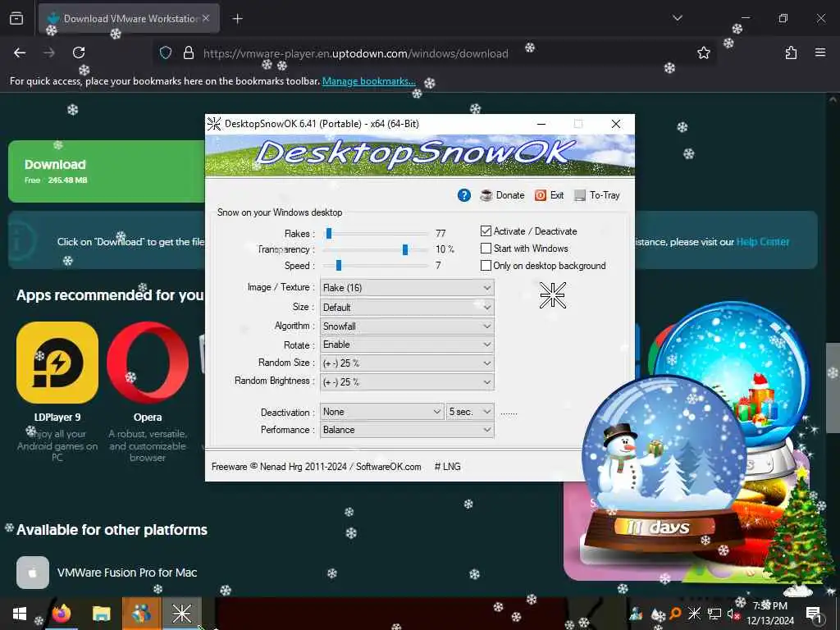Open the Random Size dropdown
Image resolution: width=840 pixels, height=630 pixels.
click(407, 363)
